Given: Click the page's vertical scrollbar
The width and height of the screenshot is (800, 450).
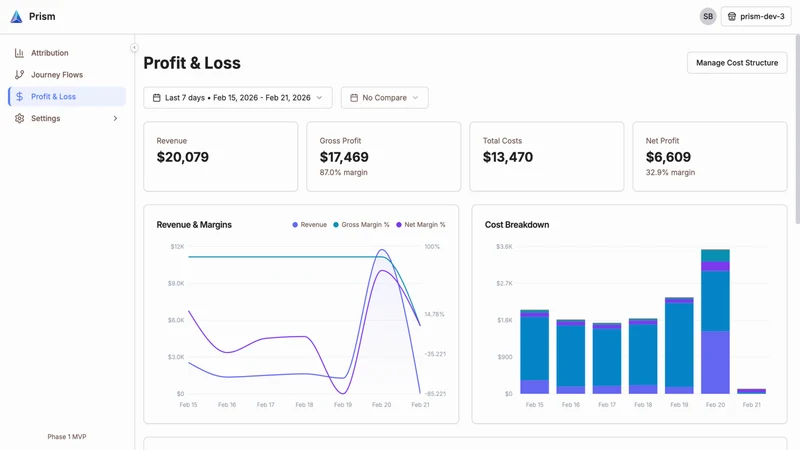Looking at the screenshot, I should point(797,130).
